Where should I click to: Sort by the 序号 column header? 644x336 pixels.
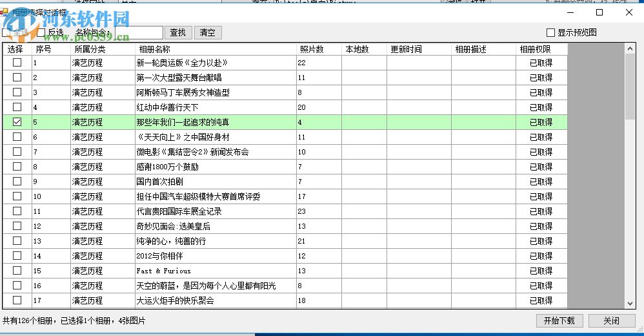click(51, 49)
